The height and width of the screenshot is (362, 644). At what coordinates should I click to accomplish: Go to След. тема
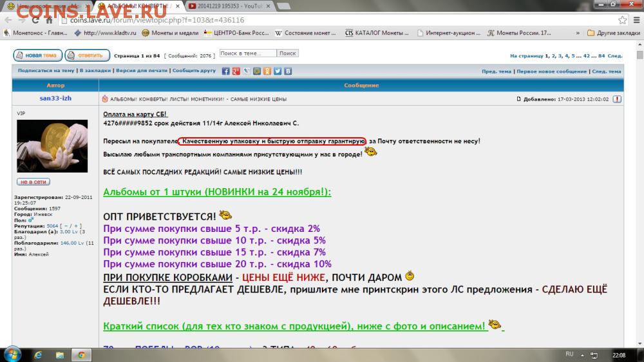(606, 71)
